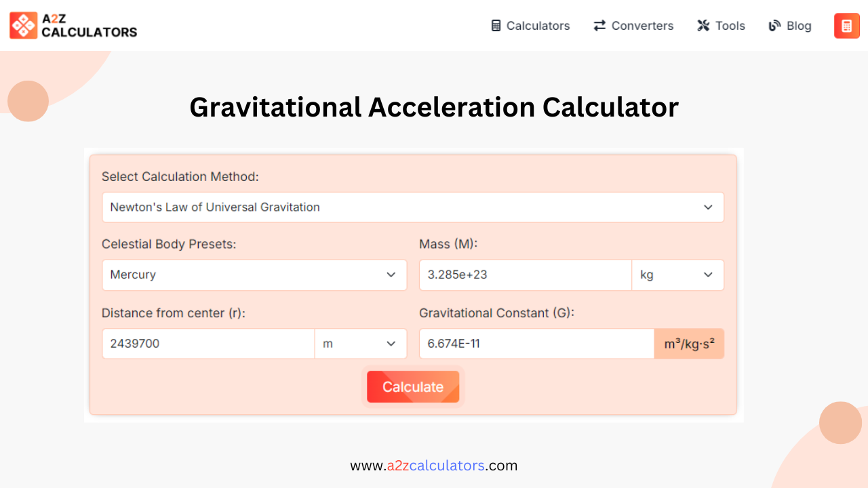Change the Mercury preset selection

click(254, 274)
